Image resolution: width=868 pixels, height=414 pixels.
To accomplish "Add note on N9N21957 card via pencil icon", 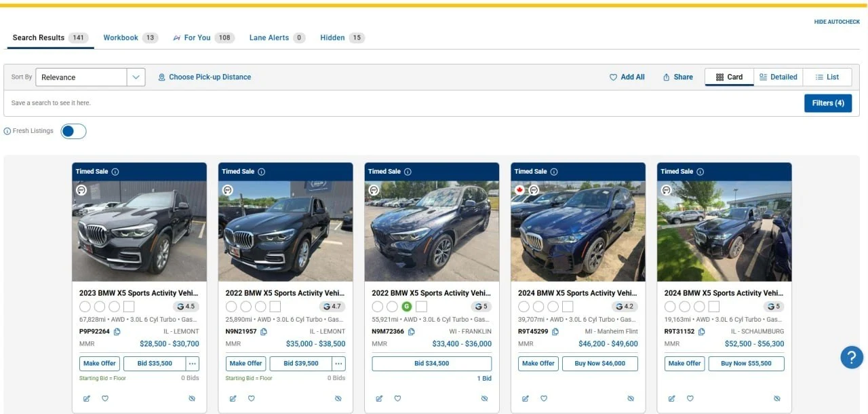I will [x=233, y=398].
